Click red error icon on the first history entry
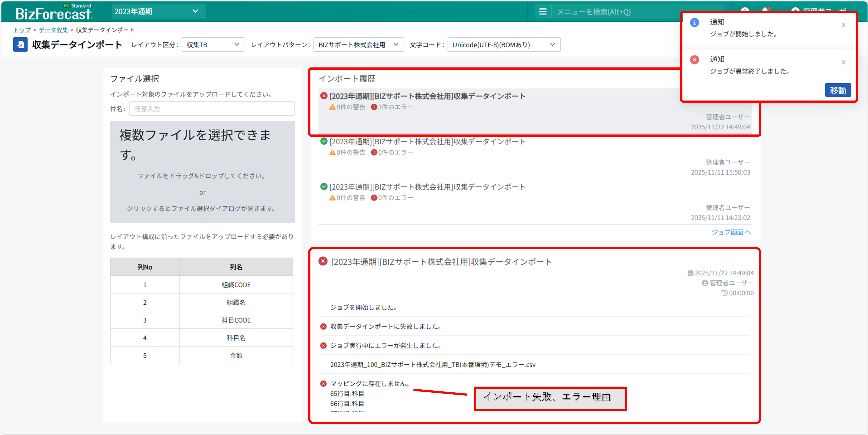 (x=324, y=96)
